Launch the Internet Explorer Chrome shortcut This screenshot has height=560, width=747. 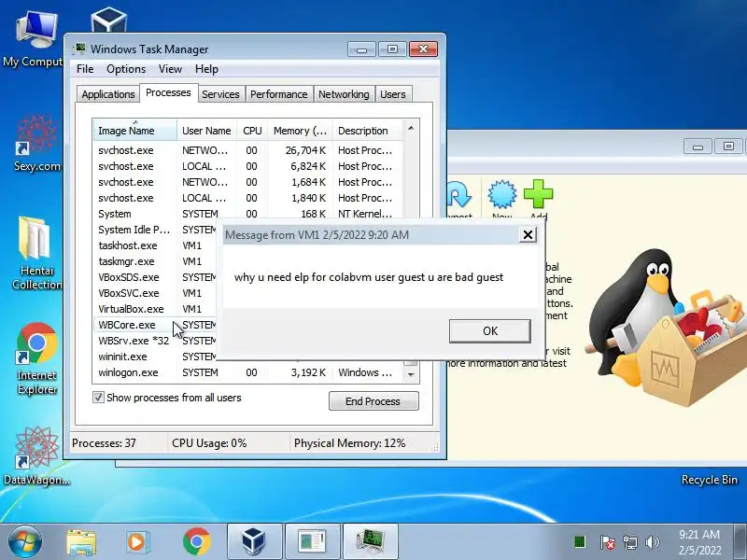click(36, 358)
